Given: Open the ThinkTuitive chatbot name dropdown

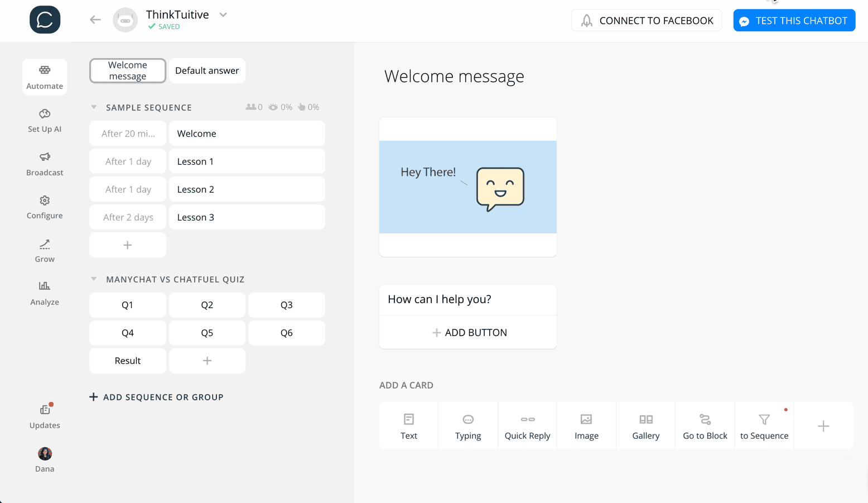Looking at the screenshot, I should 223,15.
